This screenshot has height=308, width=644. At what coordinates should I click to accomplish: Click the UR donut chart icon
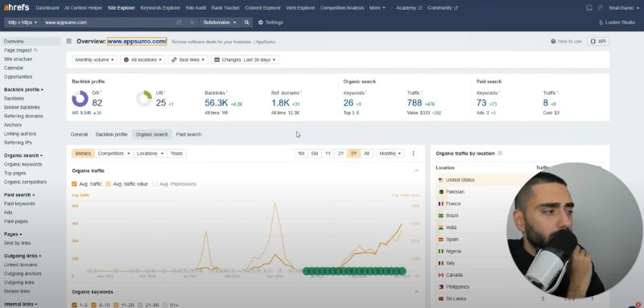click(x=144, y=99)
